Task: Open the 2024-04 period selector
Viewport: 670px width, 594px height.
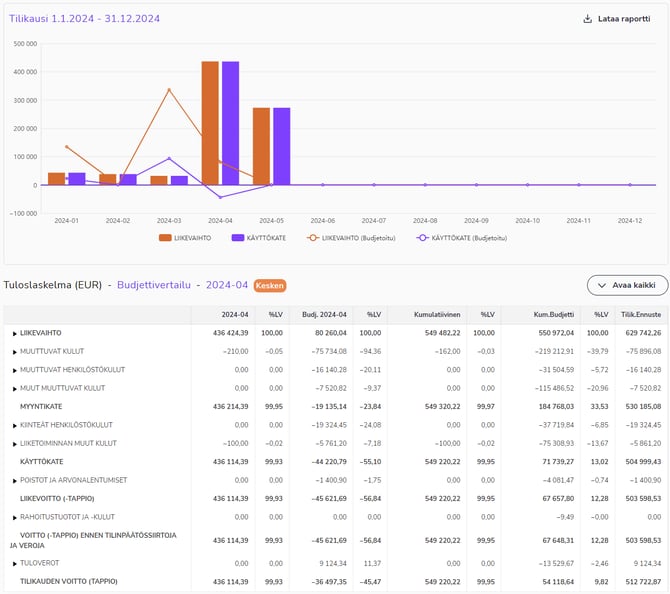Action: click(228, 285)
